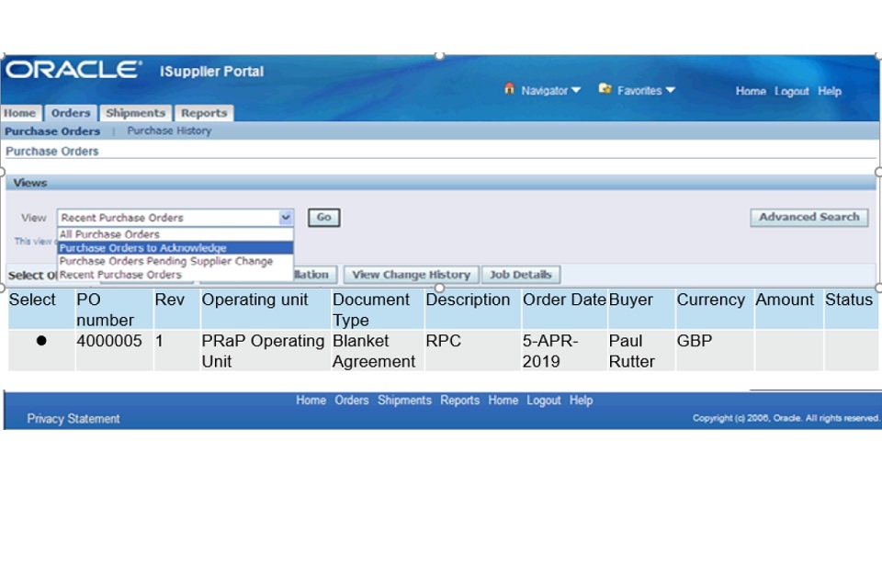Open the Purchase History subtab link
882x588 pixels.
[169, 131]
